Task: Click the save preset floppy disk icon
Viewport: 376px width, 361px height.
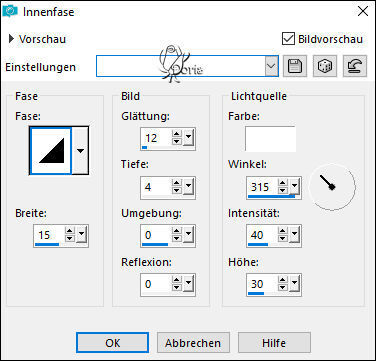Action: [x=295, y=66]
